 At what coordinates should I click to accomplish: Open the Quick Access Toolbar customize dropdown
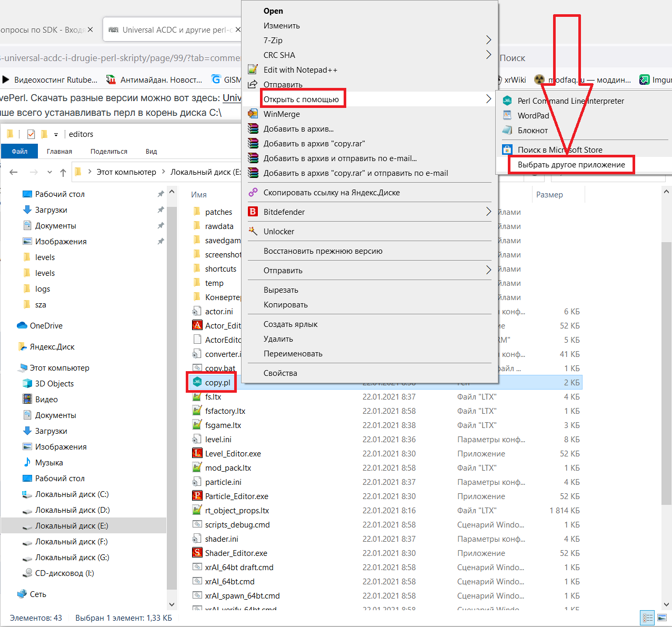[56, 134]
